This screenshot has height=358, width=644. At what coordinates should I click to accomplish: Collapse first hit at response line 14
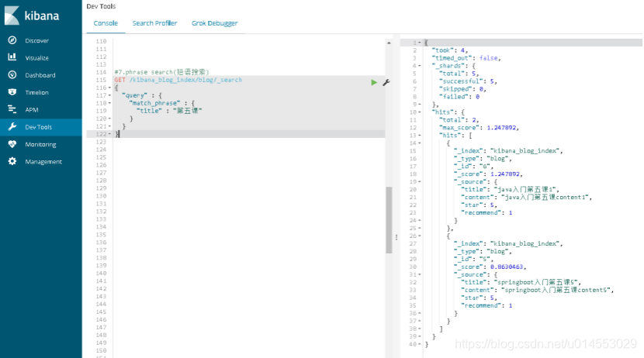419,143
